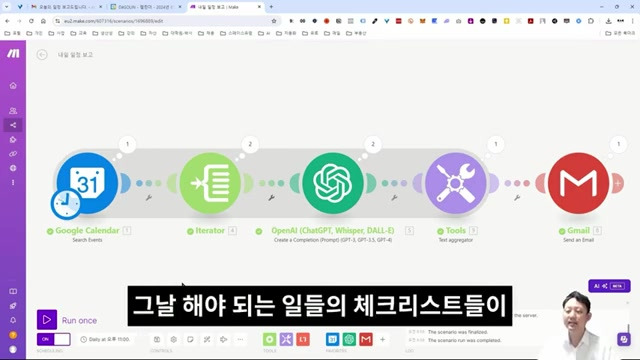Open the OpenAI ChatGPT module
Screen dimensions: 640x360
point(333,183)
